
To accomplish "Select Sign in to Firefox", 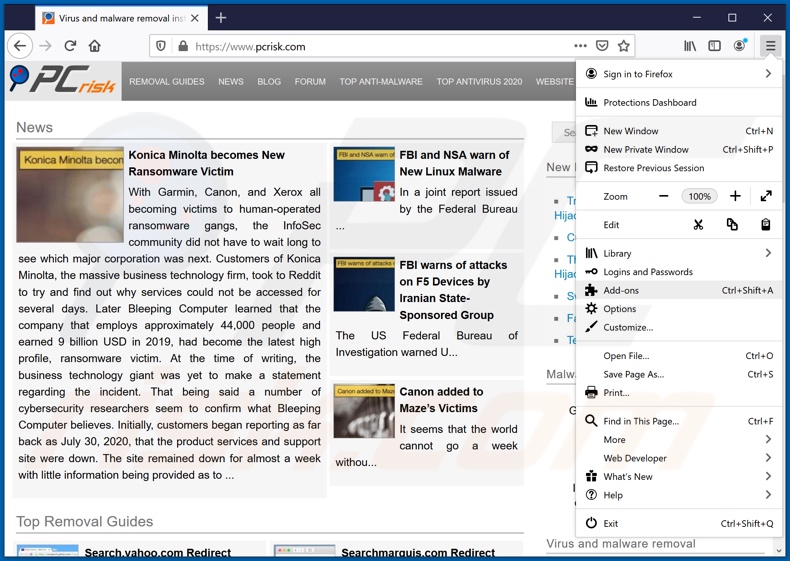I will tap(679, 74).
